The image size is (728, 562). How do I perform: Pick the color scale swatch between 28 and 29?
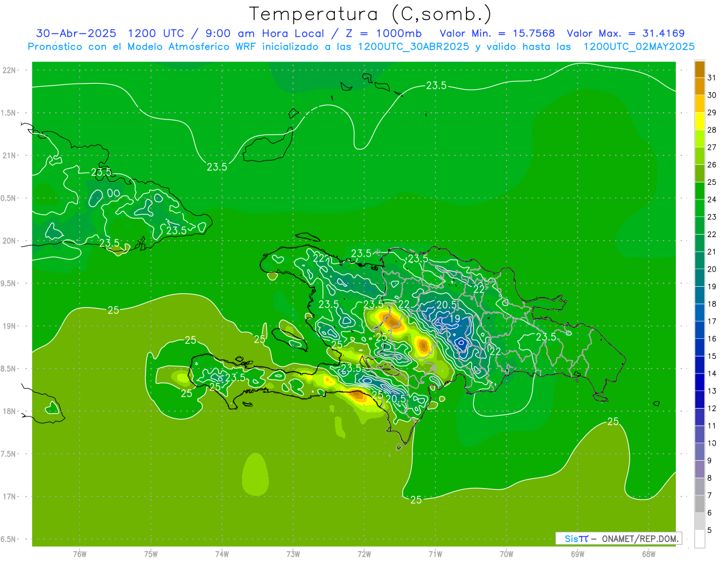tap(699, 121)
